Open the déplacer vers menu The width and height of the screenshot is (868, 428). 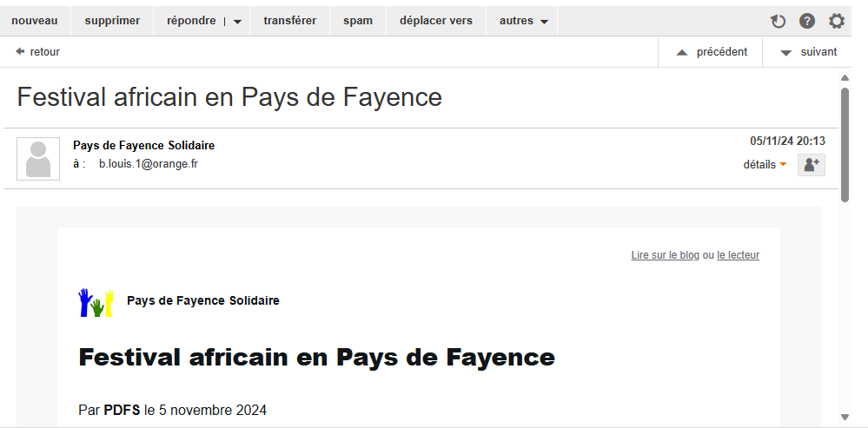(x=436, y=21)
